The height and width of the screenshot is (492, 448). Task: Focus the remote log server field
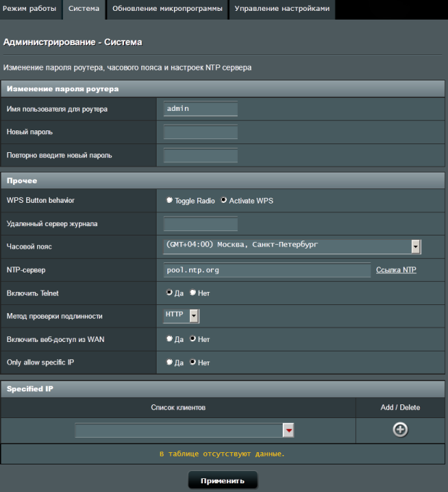click(200, 224)
